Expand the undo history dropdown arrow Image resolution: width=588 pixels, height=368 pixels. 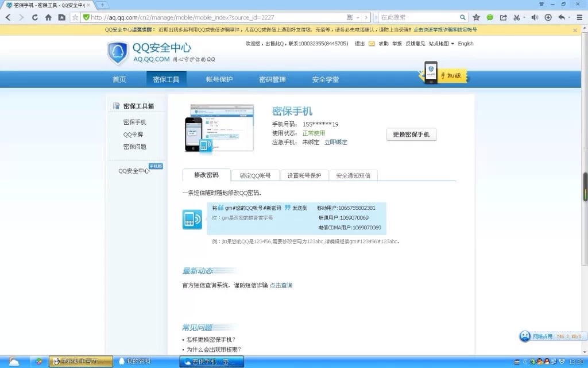(x=569, y=17)
